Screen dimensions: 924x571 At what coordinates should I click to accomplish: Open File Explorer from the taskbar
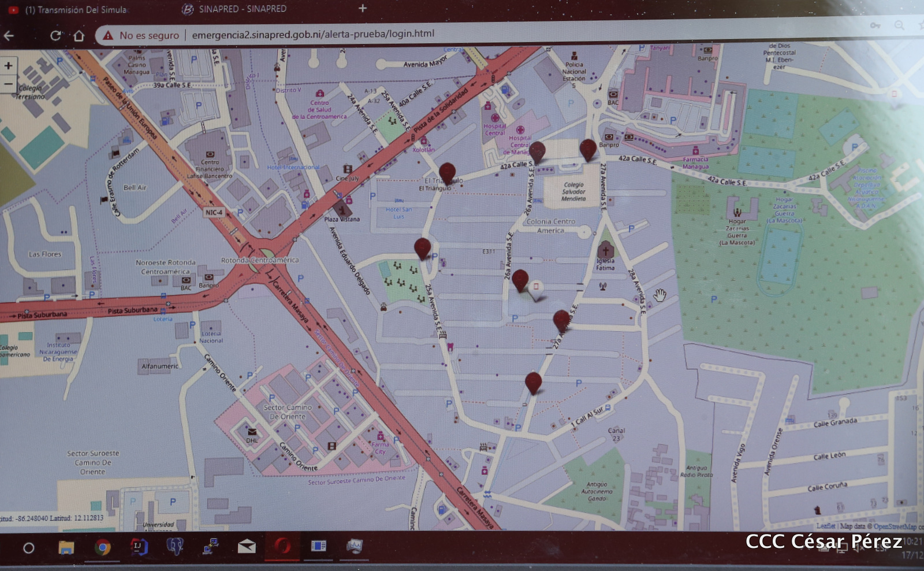(x=66, y=547)
